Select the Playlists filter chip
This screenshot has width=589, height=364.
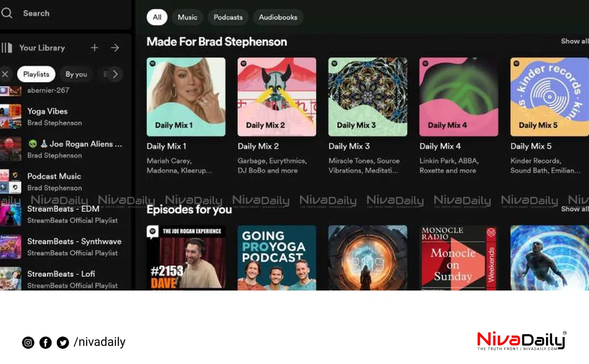(x=36, y=74)
